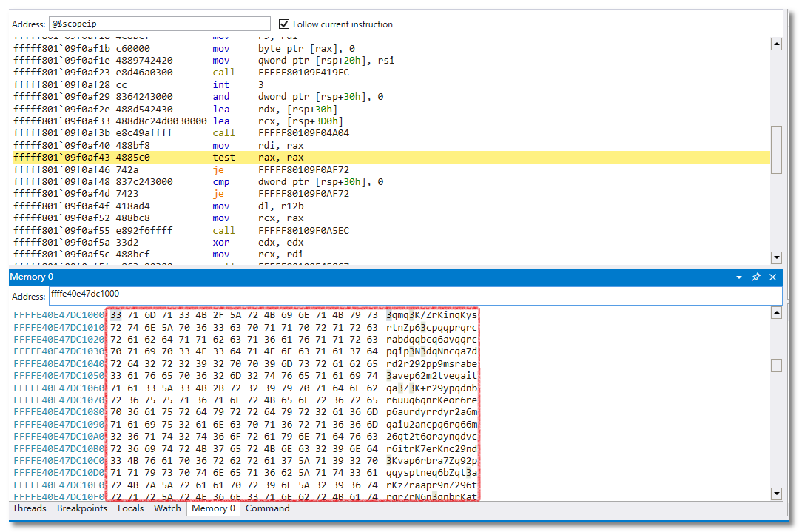This screenshot has width=799, height=532.
Task: Select the highlighted test rax, rax instruction
Action: pyautogui.click(x=222, y=158)
